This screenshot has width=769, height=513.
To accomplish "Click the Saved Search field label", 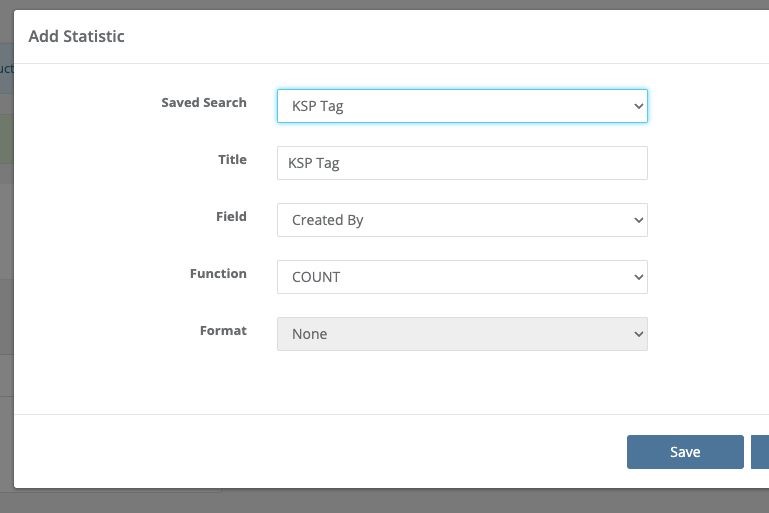I will (204, 103).
